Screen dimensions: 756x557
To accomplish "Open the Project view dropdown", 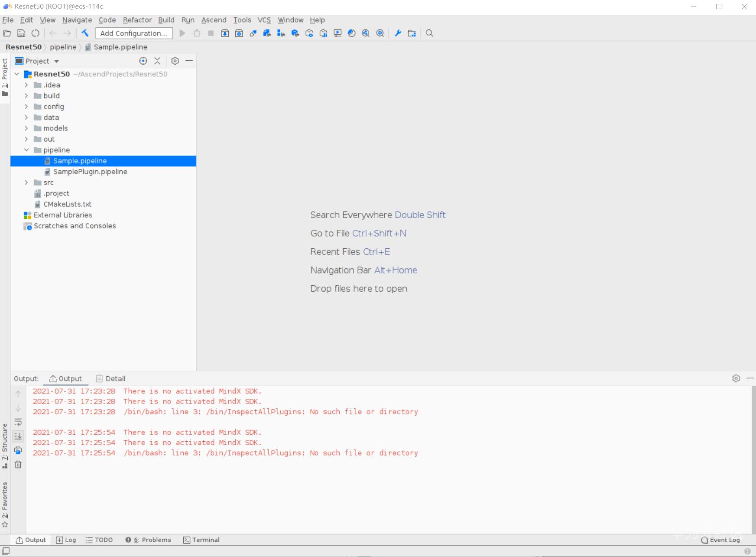I will pos(56,62).
